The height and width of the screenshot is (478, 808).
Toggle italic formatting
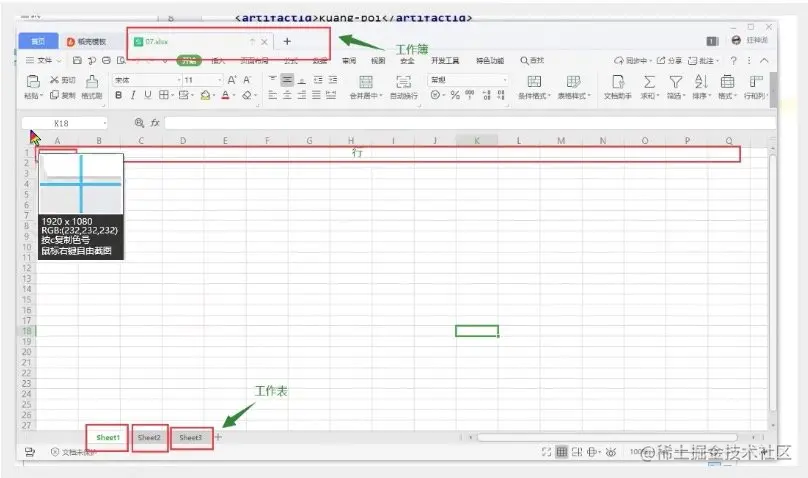pyautogui.click(x=133, y=95)
